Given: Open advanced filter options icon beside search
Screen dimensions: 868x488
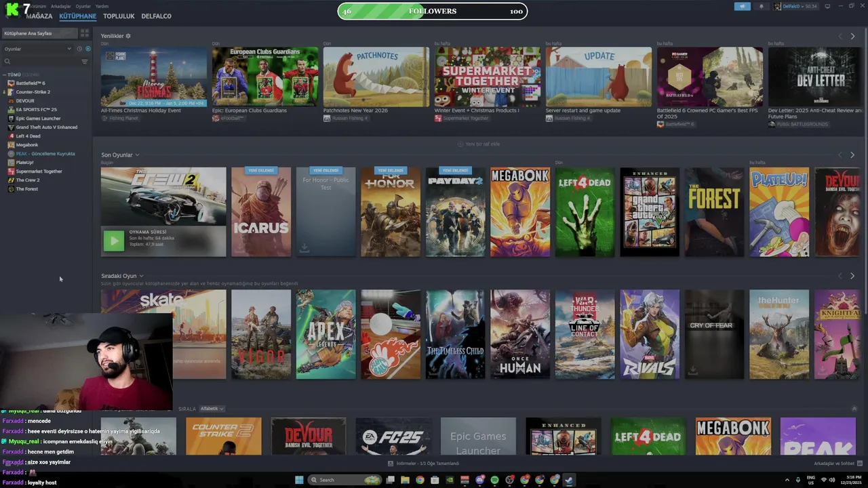Looking at the screenshot, I should pos(85,62).
